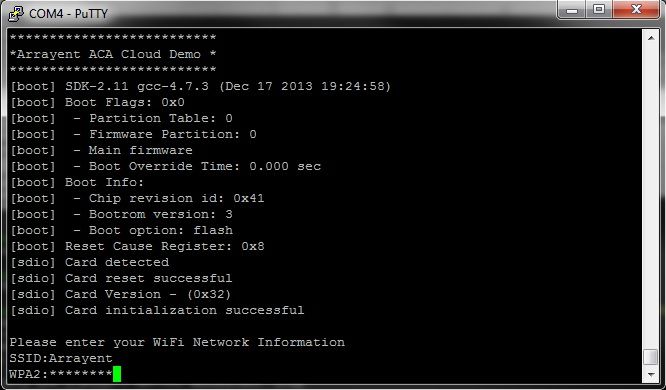The image size is (666, 390).
Task: Click the Card initialization successful line
Action: 157,311
